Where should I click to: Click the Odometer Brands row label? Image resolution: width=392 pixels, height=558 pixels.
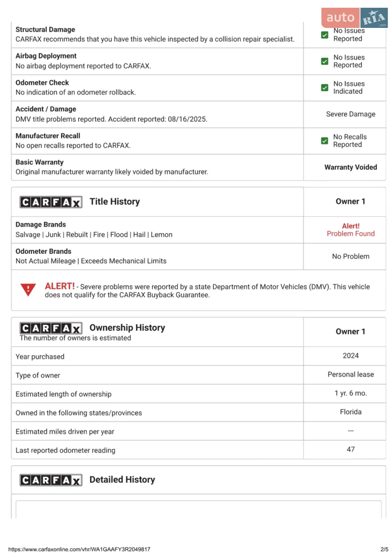43,251
